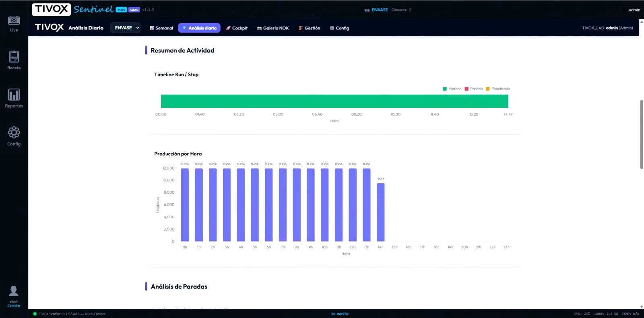Click the 12,000 y-axis label
The width and height of the screenshot is (644, 318).
click(169, 168)
